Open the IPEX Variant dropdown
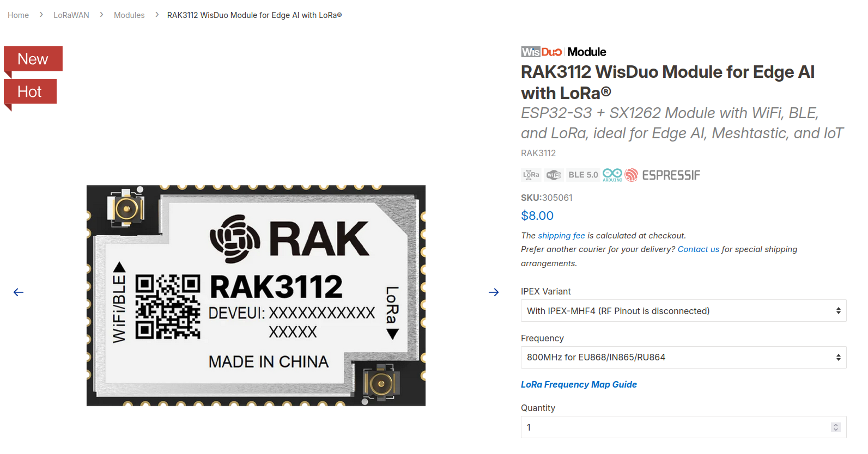Viewport: 868px width, 454px height. (683, 311)
